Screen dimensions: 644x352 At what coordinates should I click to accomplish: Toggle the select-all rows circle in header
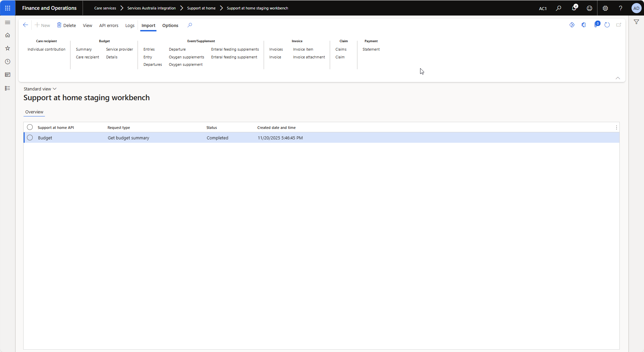tap(30, 127)
